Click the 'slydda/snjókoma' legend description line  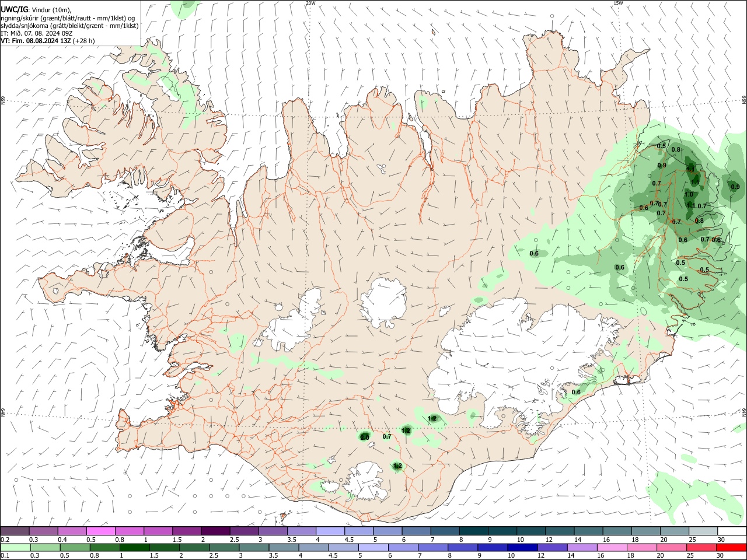pos(70,26)
